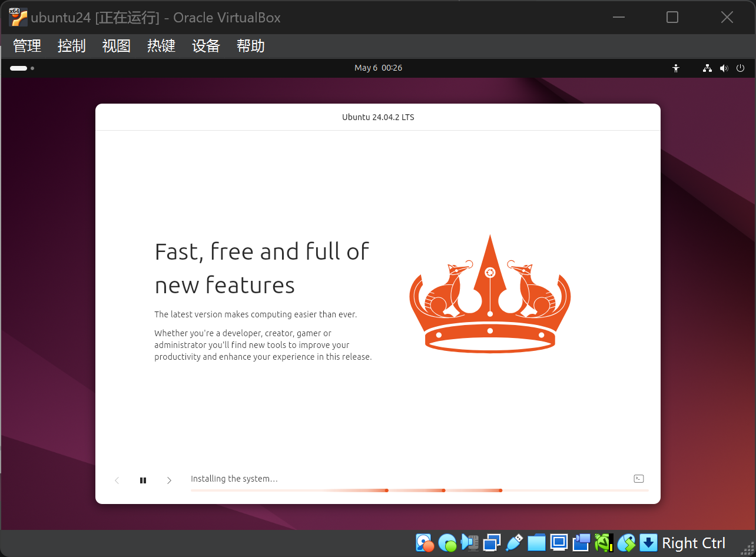The height and width of the screenshot is (557, 756).
Task: Click the mouse integration status icon
Action: [626, 542]
